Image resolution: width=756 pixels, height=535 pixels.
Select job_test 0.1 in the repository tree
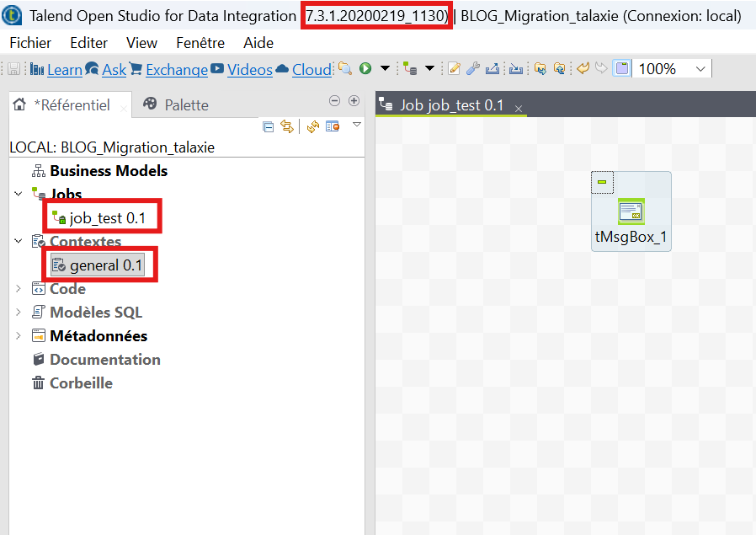coord(107,218)
